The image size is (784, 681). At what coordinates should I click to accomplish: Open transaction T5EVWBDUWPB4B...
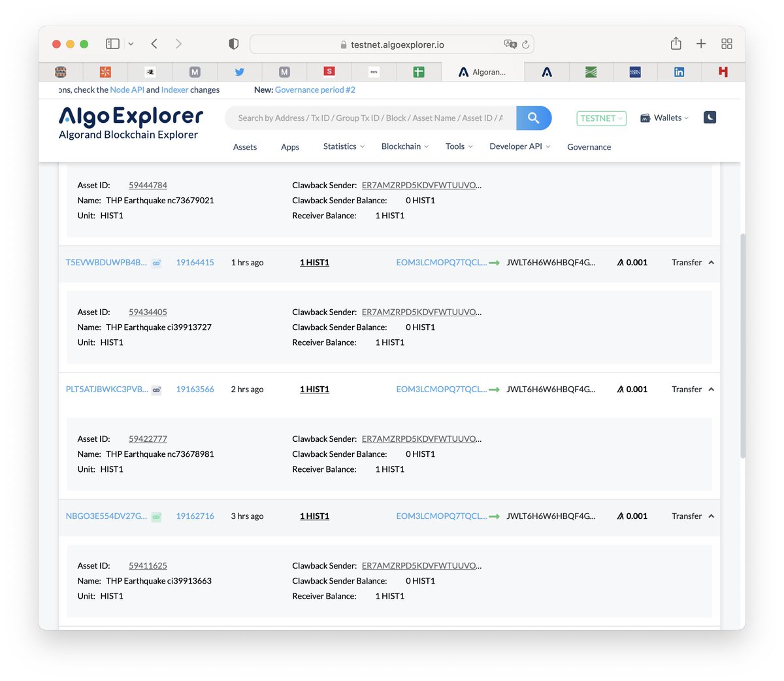(x=106, y=262)
